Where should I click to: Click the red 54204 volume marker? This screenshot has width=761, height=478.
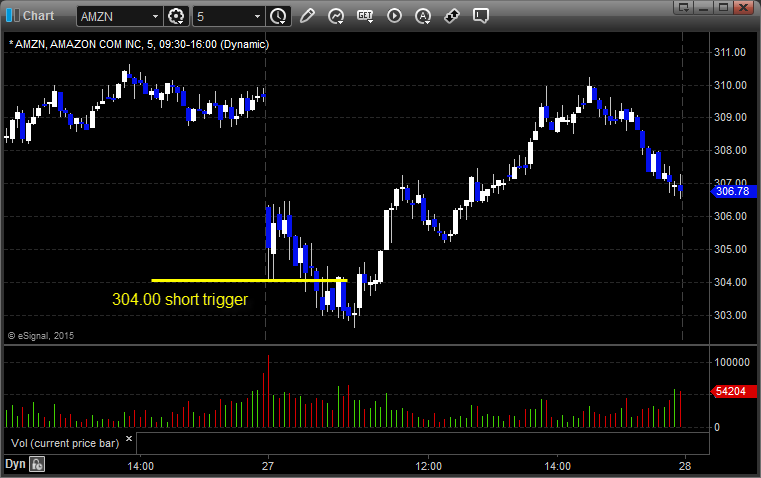pos(732,391)
